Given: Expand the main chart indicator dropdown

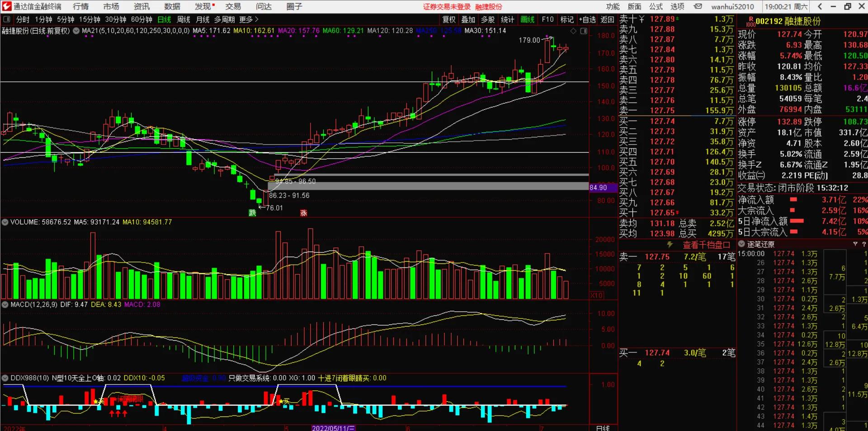Looking at the screenshot, I should [76, 31].
